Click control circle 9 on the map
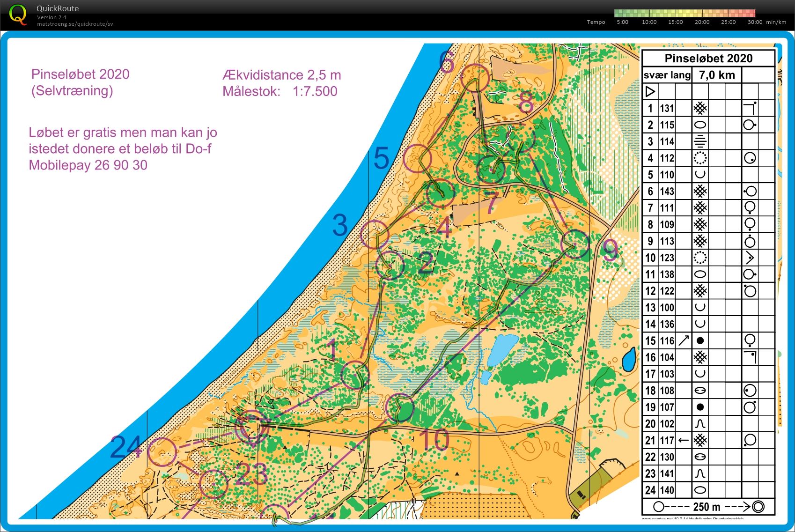Viewport: 795px width, 532px height. click(x=575, y=244)
